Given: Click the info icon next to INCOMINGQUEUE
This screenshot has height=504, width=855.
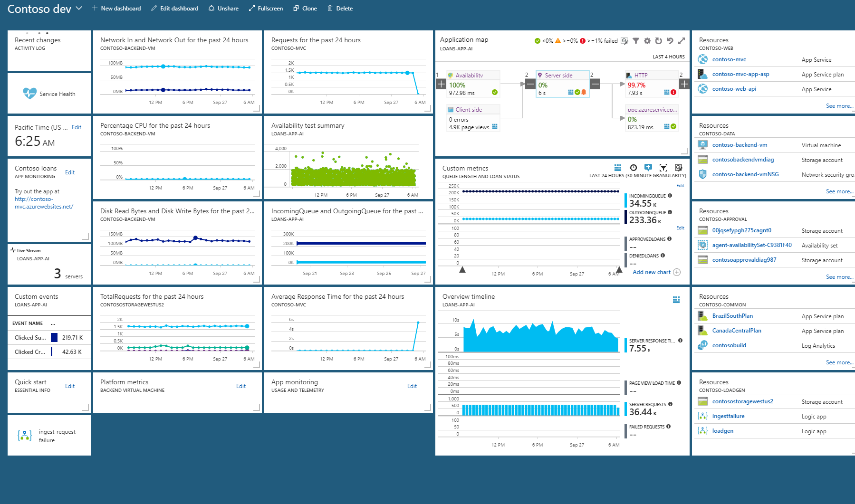Looking at the screenshot, I should point(670,195).
